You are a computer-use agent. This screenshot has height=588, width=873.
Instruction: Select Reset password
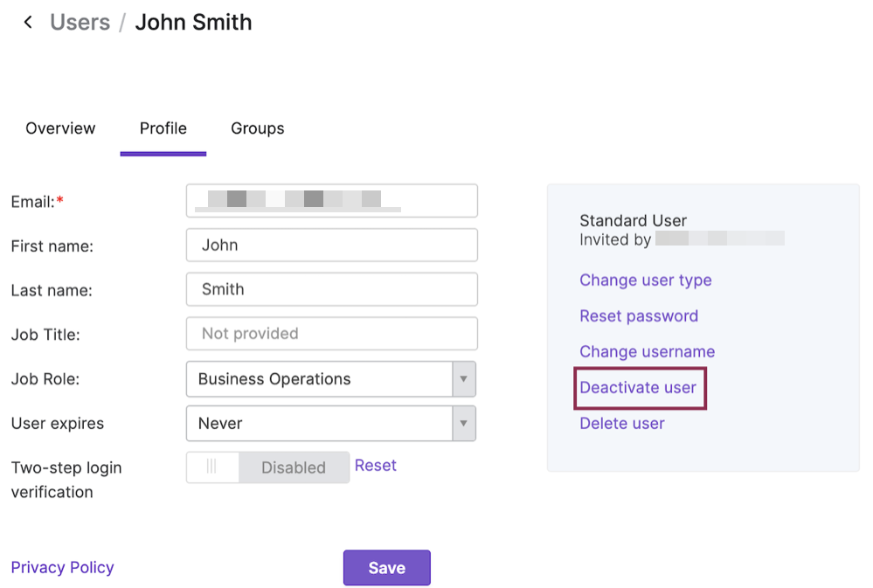point(639,315)
